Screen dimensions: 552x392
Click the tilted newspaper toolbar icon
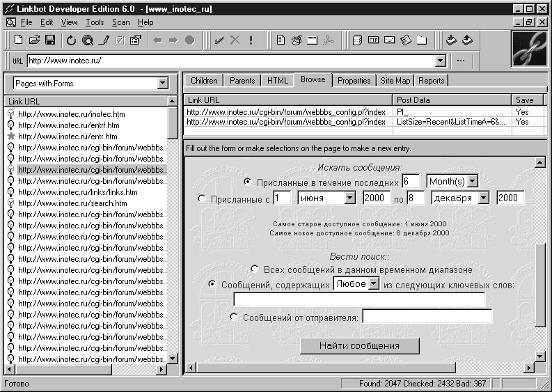click(x=406, y=40)
